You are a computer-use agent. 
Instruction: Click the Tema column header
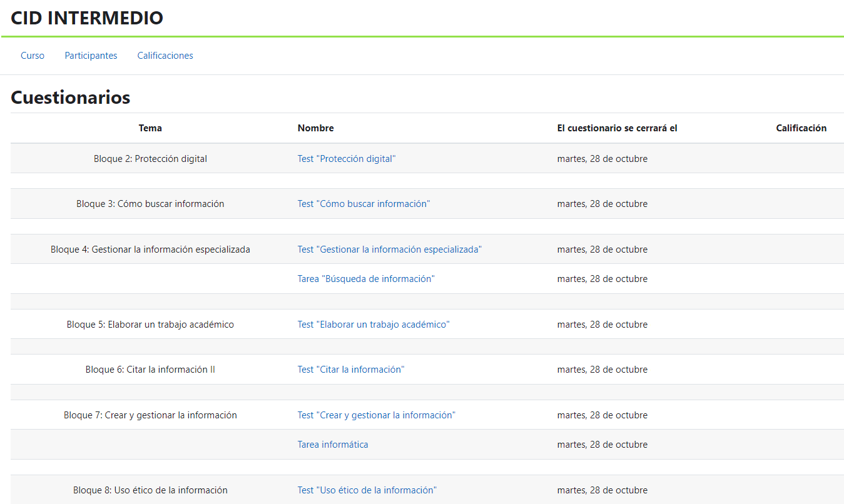click(x=150, y=128)
